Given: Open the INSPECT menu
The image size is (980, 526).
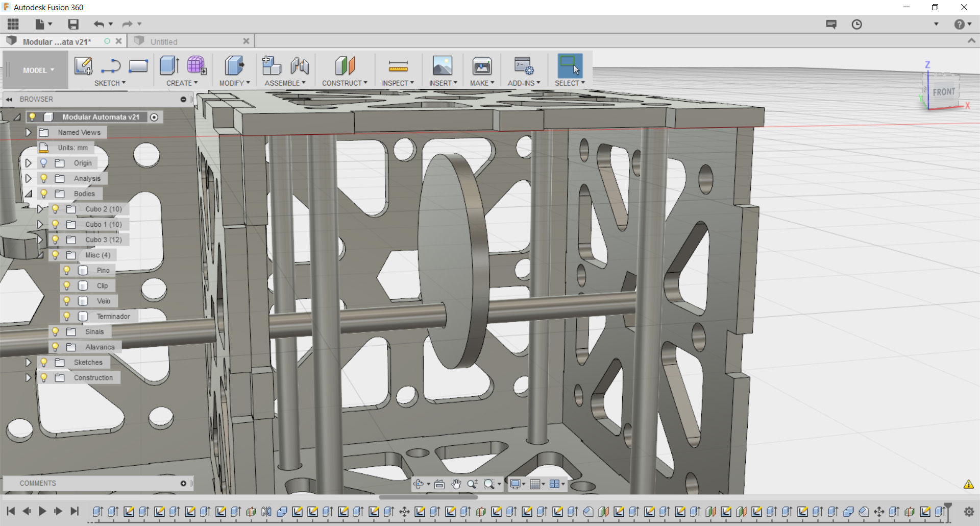Looking at the screenshot, I should (x=398, y=83).
